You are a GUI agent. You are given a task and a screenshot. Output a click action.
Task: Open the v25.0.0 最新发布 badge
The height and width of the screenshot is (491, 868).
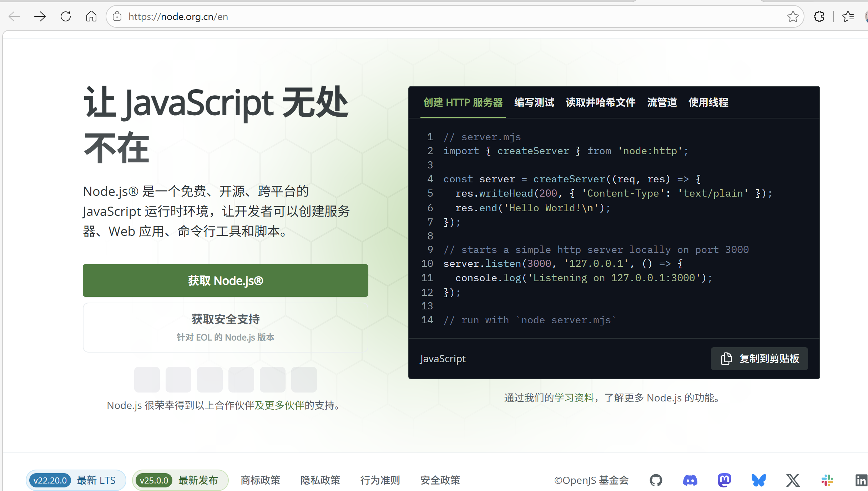coord(180,480)
